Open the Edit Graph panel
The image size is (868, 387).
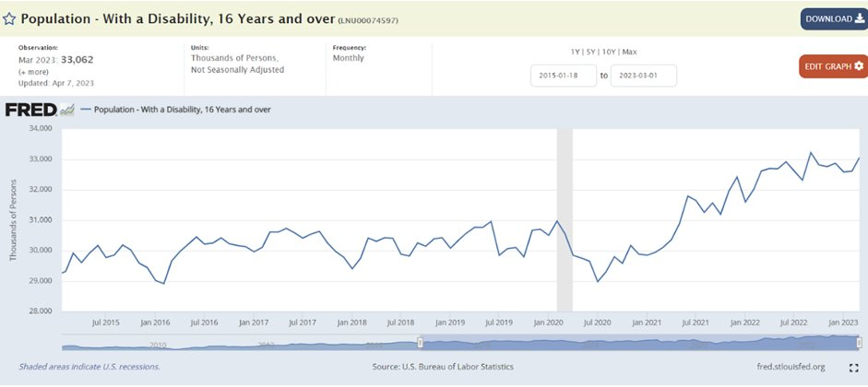click(834, 66)
